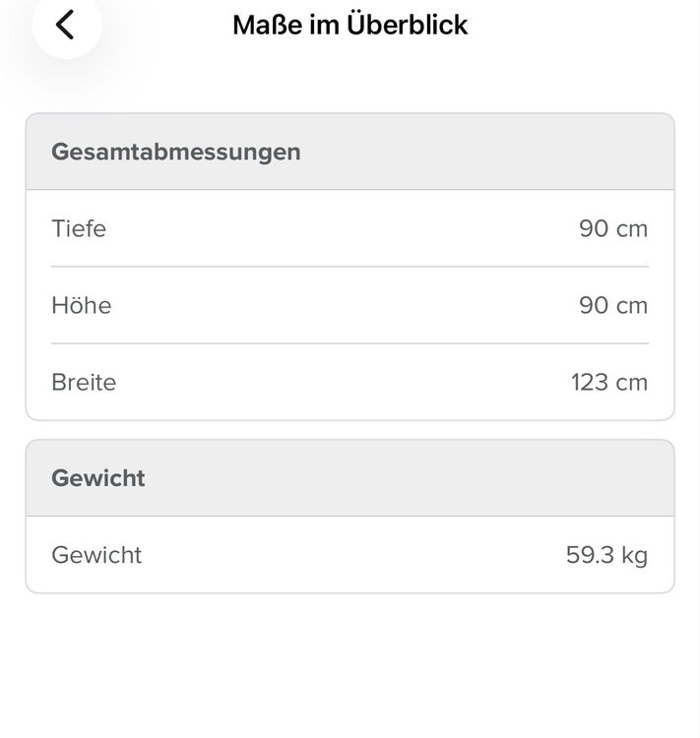Click the divider between Höhe and Breite

tap(350, 343)
